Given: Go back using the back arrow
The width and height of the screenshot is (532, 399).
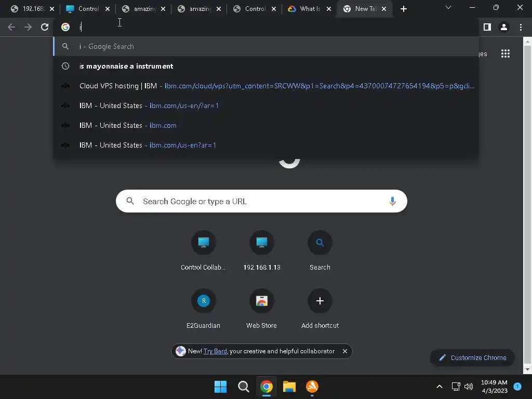Looking at the screenshot, I should coord(11,27).
